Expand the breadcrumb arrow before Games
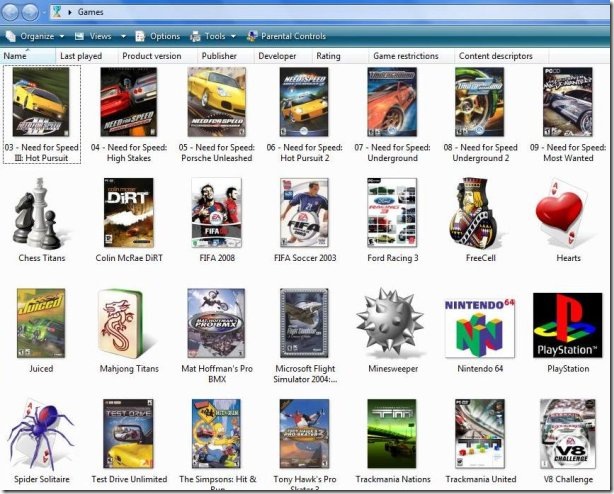Image resolution: width=614 pixels, height=494 pixels. coord(70,12)
